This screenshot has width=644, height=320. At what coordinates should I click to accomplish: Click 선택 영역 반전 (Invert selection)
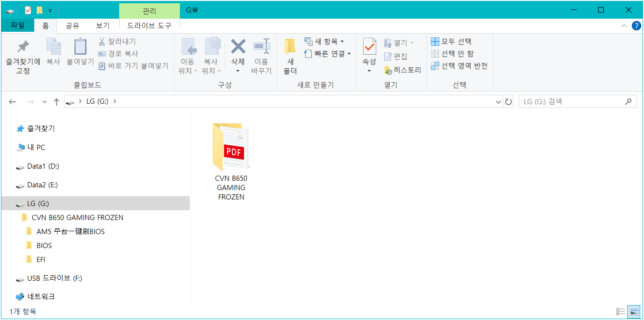[459, 66]
